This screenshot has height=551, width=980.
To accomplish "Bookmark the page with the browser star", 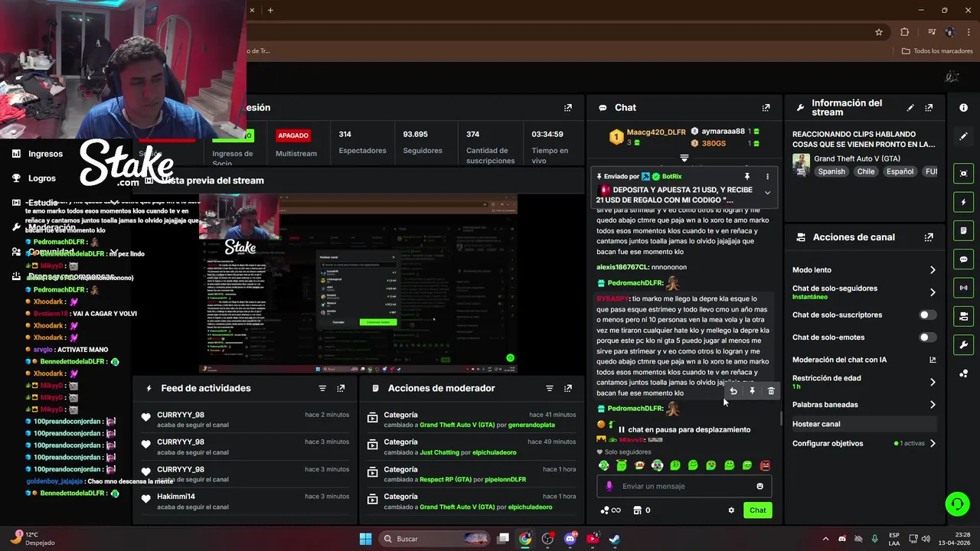I will click(x=879, y=32).
